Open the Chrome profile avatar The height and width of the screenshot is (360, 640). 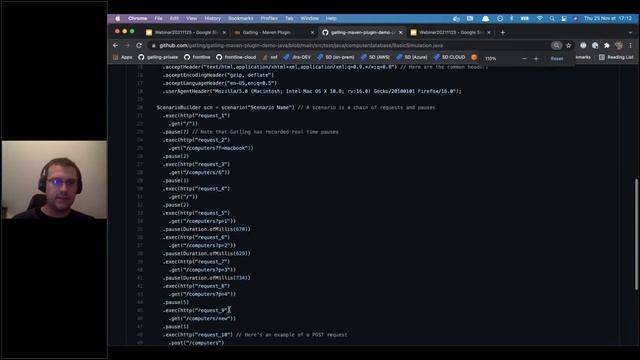point(619,45)
